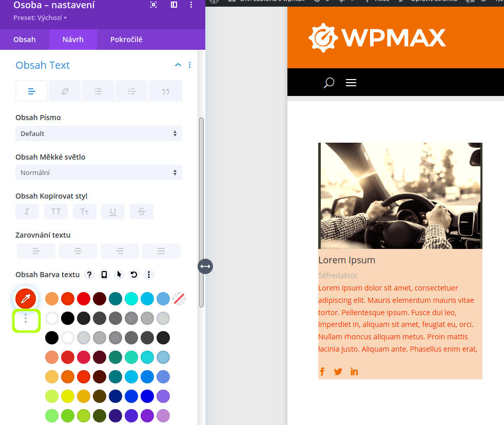504x425 pixels.
Task: Align text to the right
Action: (x=120, y=251)
